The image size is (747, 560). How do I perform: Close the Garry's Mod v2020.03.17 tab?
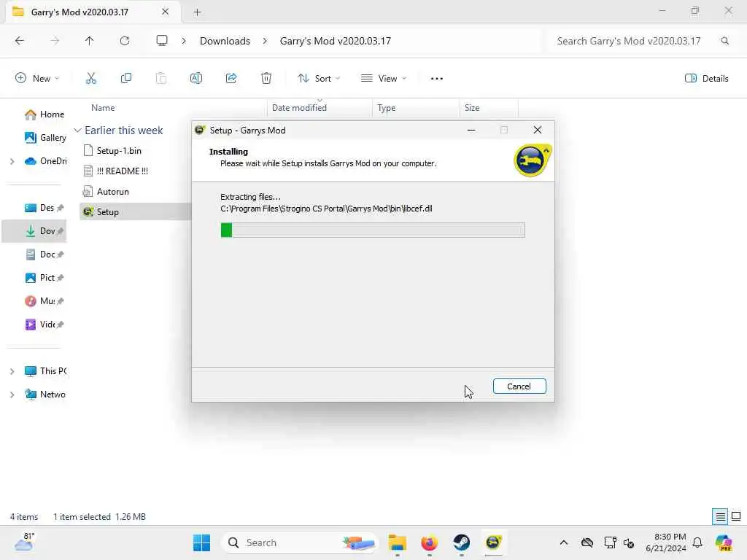(166, 12)
